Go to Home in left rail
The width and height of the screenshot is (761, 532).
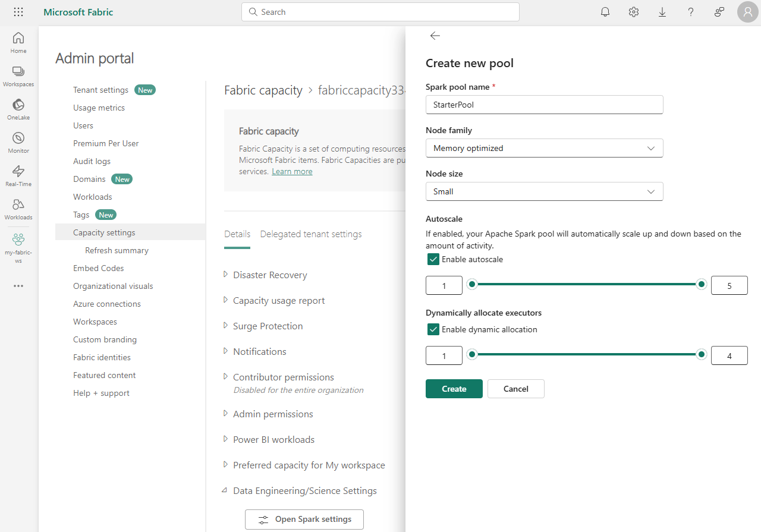(x=18, y=43)
